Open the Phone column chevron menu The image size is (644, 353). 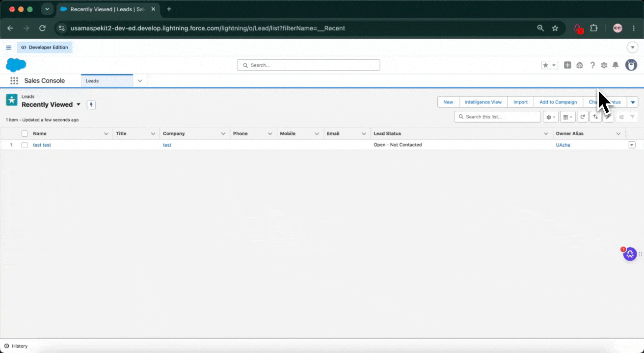(270, 134)
